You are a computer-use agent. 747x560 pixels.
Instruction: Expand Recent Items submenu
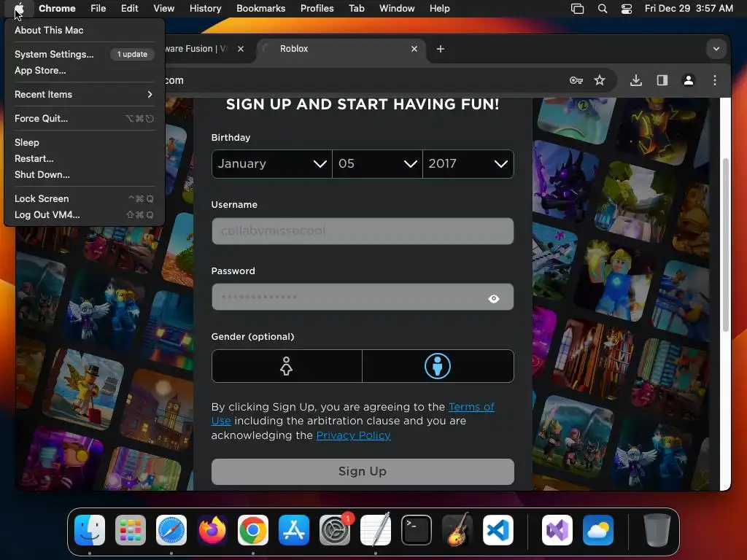point(84,94)
